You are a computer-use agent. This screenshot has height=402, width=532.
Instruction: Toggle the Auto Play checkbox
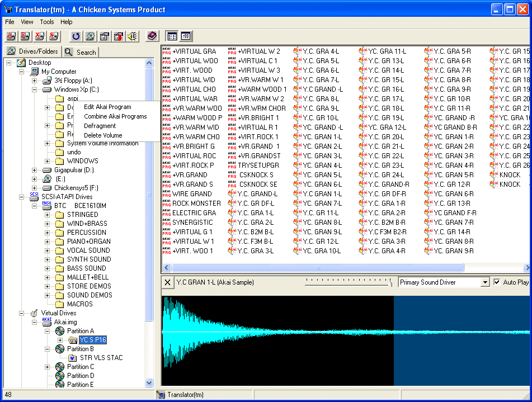(x=497, y=282)
